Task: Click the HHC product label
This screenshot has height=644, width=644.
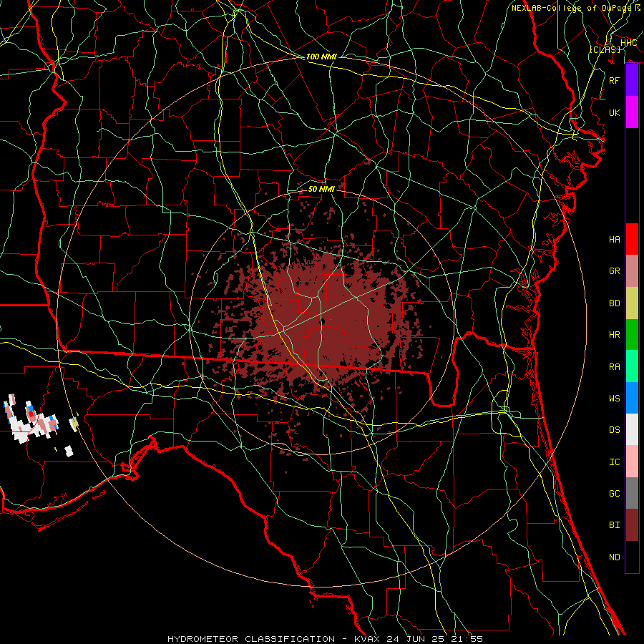Action: click(628, 43)
